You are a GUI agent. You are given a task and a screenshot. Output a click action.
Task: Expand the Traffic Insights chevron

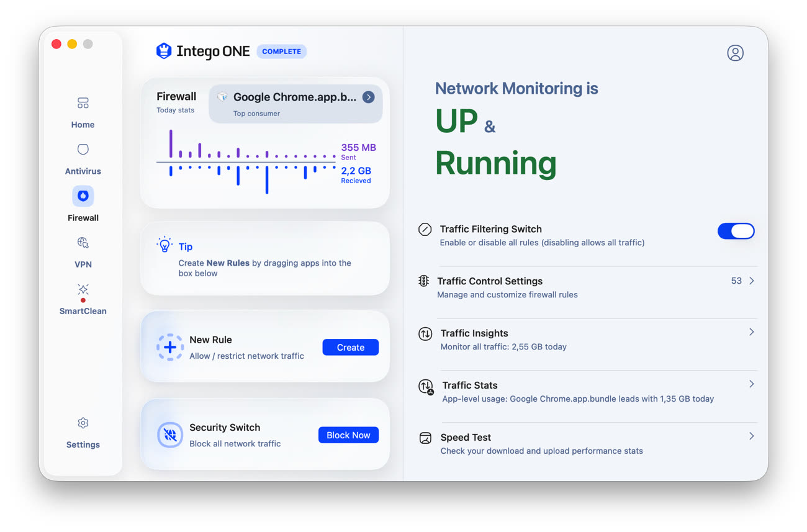click(x=751, y=332)
